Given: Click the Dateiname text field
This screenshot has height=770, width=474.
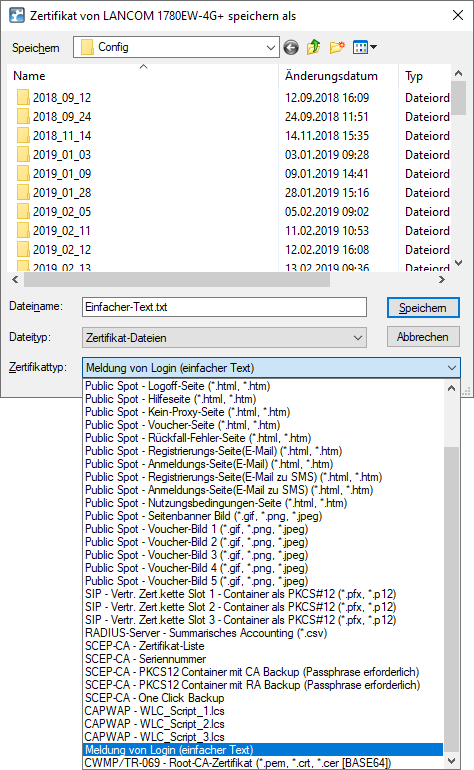Looking at the screenshot, I should [x=224, y=307].
